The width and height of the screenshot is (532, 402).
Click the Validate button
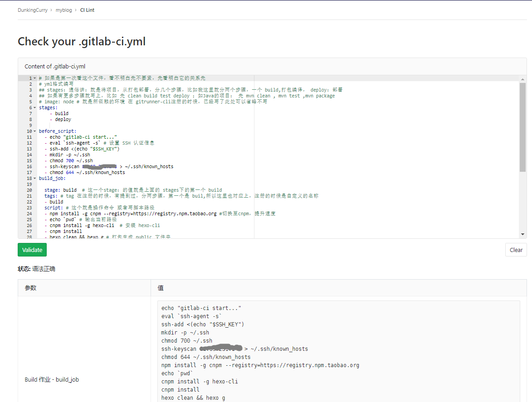pyautogui.click(x=32, y=250)
